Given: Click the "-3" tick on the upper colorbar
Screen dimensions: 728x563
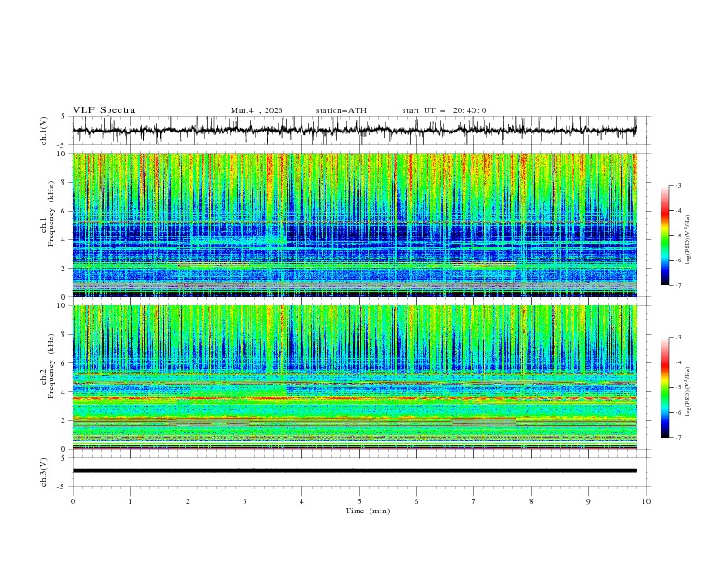Looking at the screenshot, I should pos(678,185).
